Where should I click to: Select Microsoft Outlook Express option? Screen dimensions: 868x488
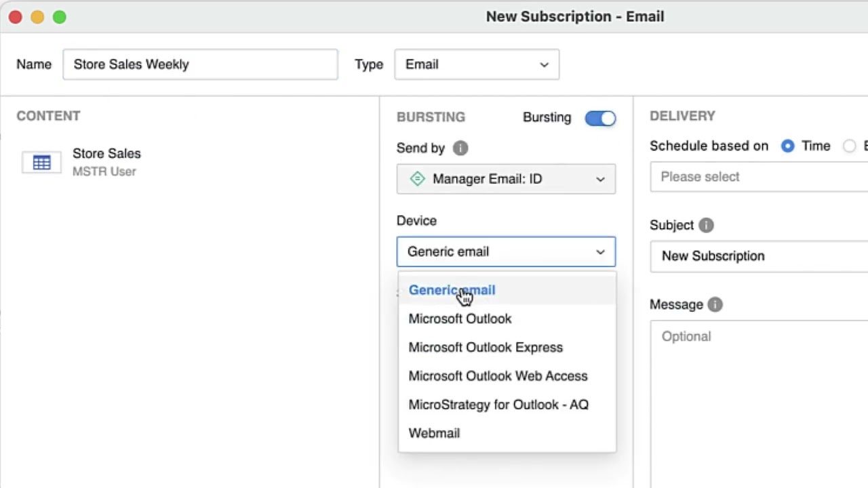(x=486, y=347)
